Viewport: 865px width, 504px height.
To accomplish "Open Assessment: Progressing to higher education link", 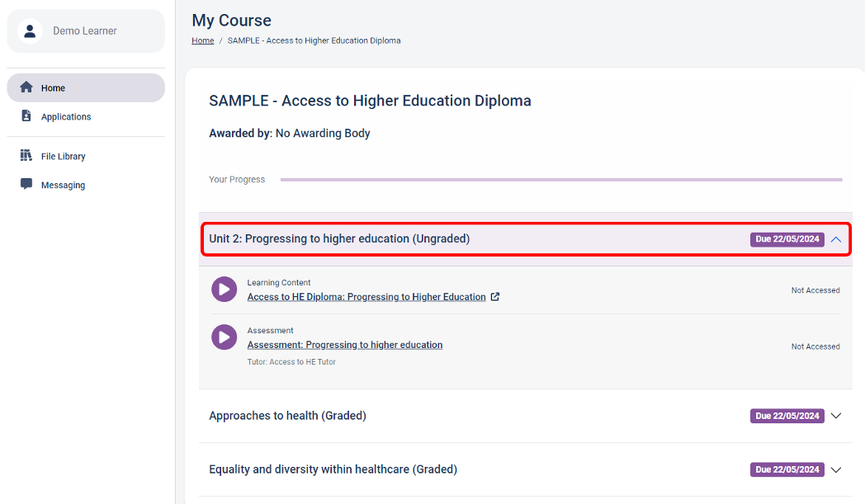I will [345, 345].
